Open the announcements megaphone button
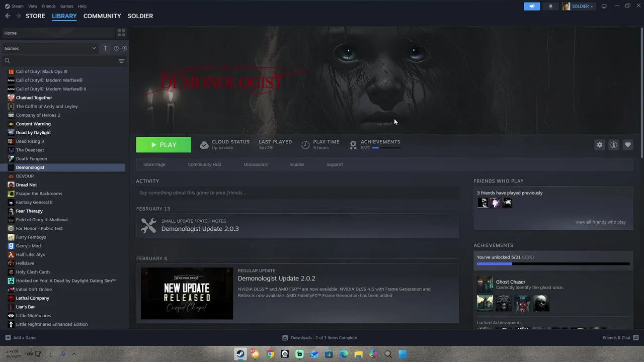The width and height of the screenshot is (644, 362). click(532, 6)
